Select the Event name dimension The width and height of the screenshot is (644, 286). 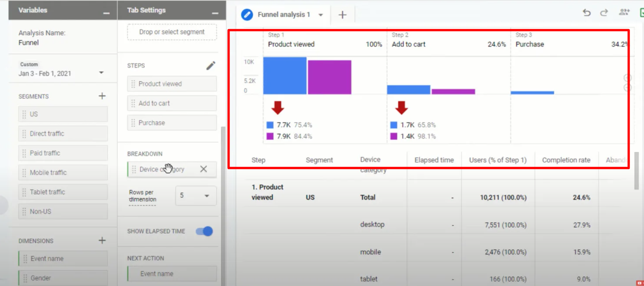point(63,259)
